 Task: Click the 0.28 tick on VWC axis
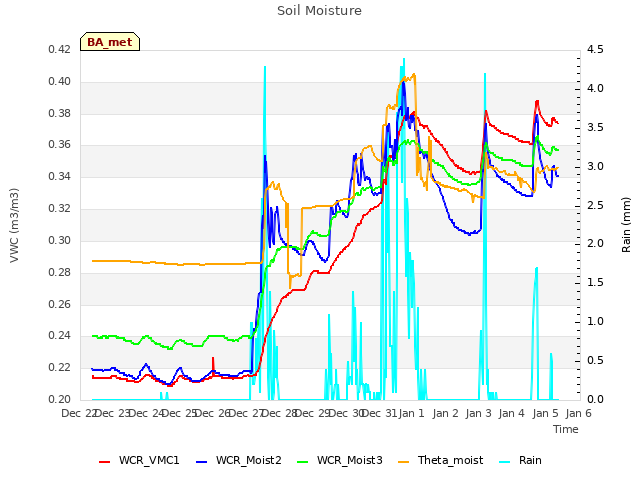coord(59,272)
